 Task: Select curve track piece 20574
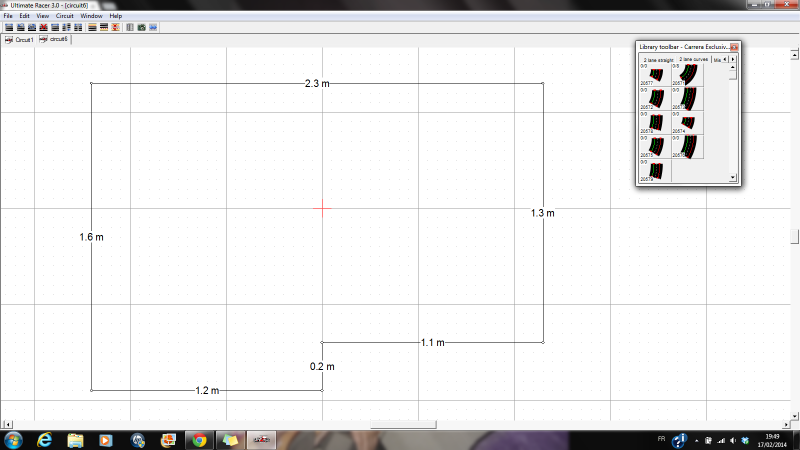pos(687,122)
